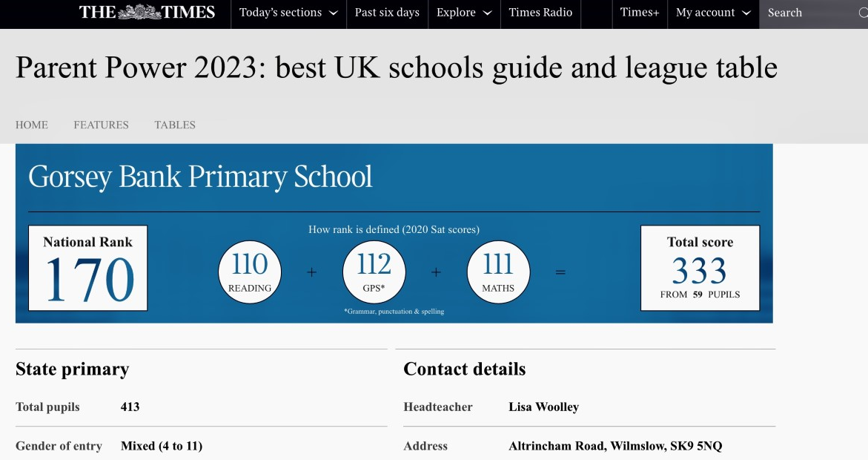Select the 'Gender of entry' label
The width and height of the screenshot is (868, 460).
(x=59, y=446)
